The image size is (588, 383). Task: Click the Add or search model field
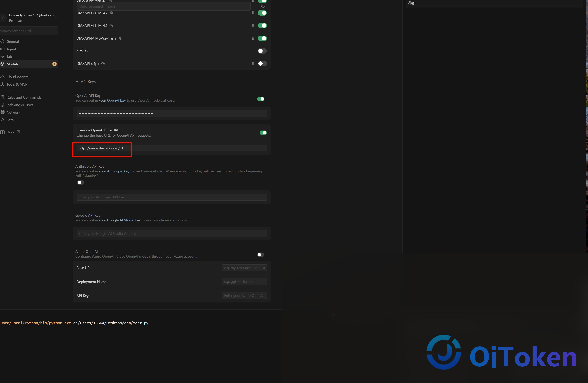click(163, 6)
